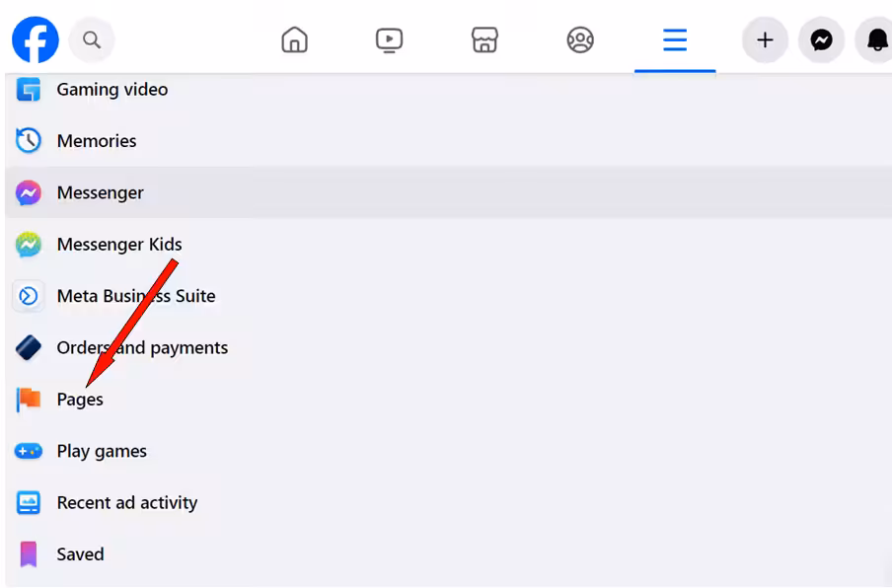Image resolution: width=892 pixels, height=588 pixels.
Task: Click the Messenger gradient bubble icon in list
Action: [28, 192]
